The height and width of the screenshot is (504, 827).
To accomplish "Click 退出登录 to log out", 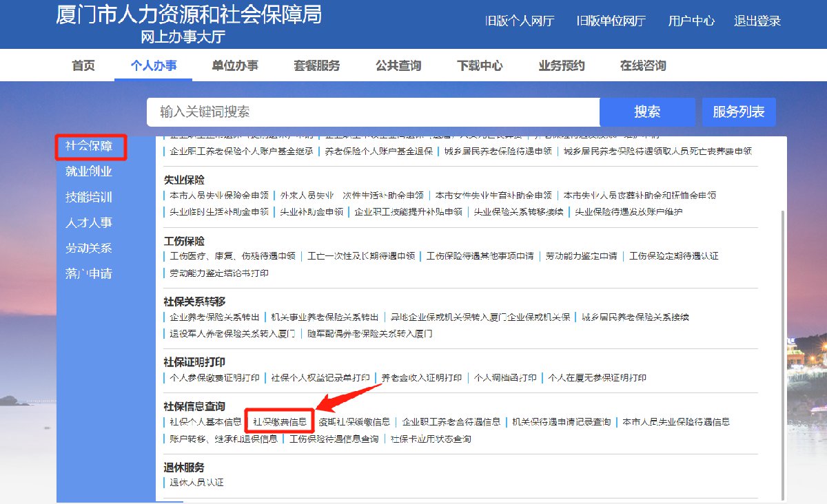I will [757, 21].
